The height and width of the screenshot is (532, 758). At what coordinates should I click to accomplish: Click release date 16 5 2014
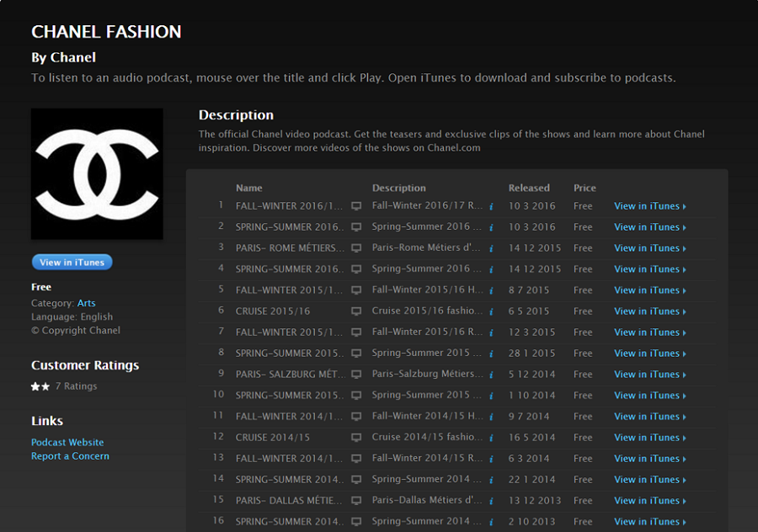[x=531, y=438]
